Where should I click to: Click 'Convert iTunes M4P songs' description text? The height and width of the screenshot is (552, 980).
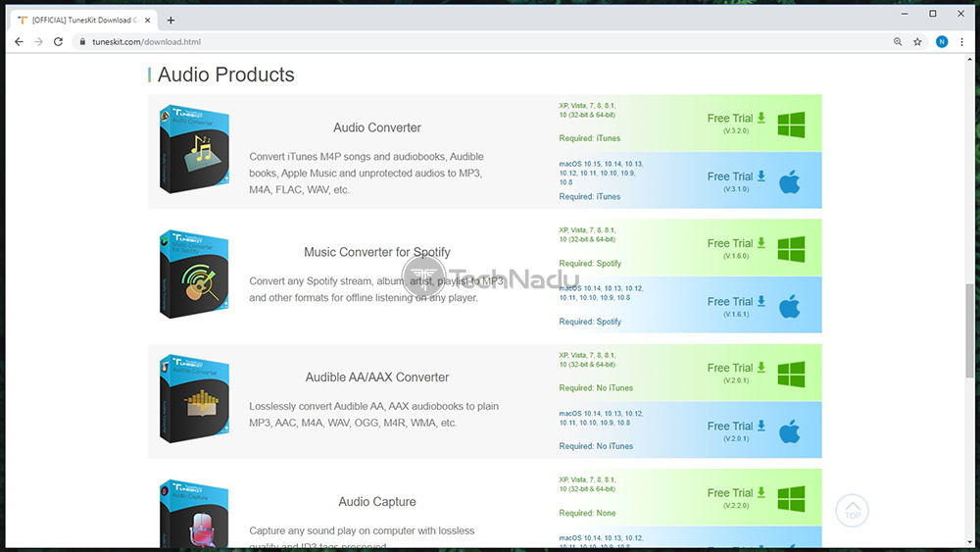[x=367, y=174]
